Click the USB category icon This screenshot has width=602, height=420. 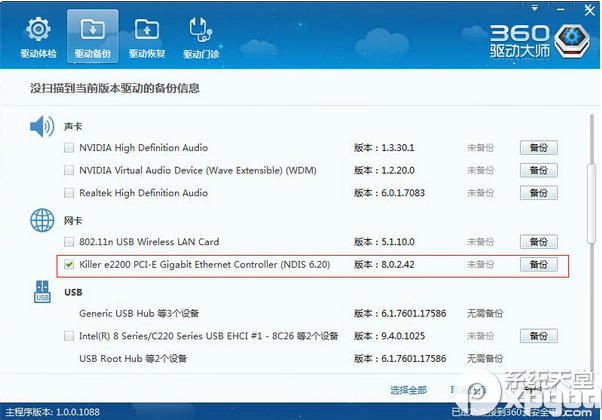click(x=42, y=292)
